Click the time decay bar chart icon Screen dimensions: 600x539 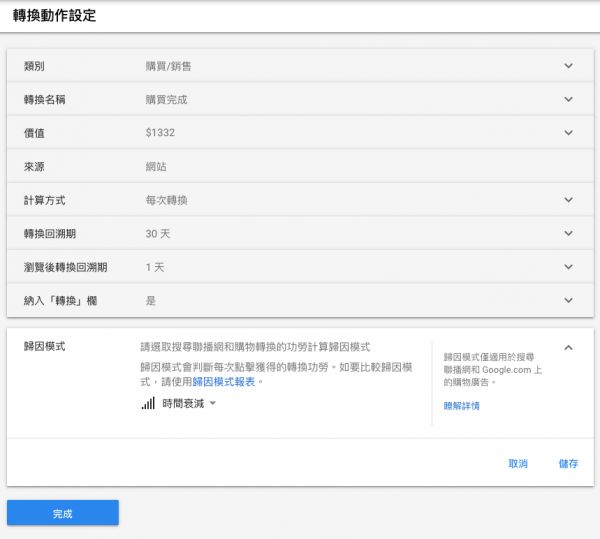click(x=148, y=403)
